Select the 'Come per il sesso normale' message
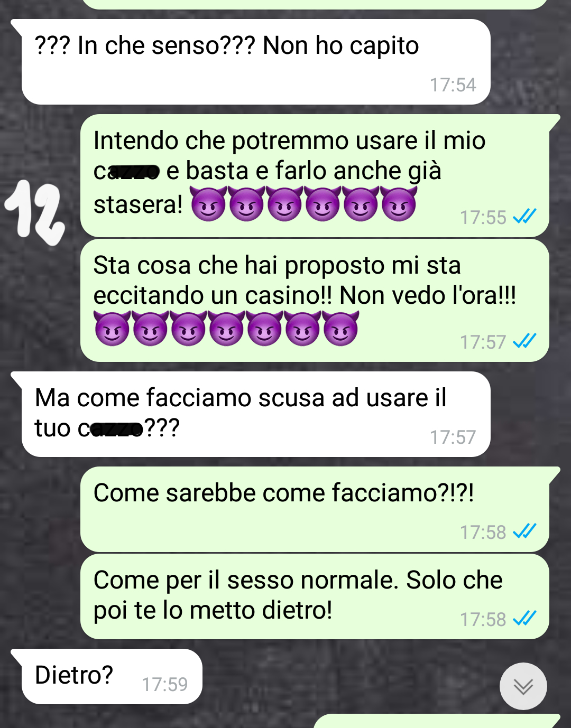Viewport: 571px width, 728px height. [315, 596]
